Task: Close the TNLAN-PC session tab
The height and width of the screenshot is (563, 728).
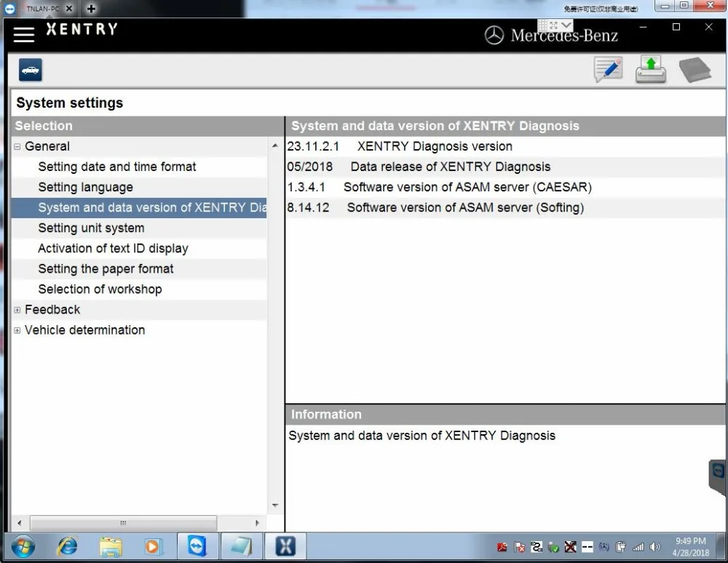Action: pyautogui.click(x=68, y=8)
